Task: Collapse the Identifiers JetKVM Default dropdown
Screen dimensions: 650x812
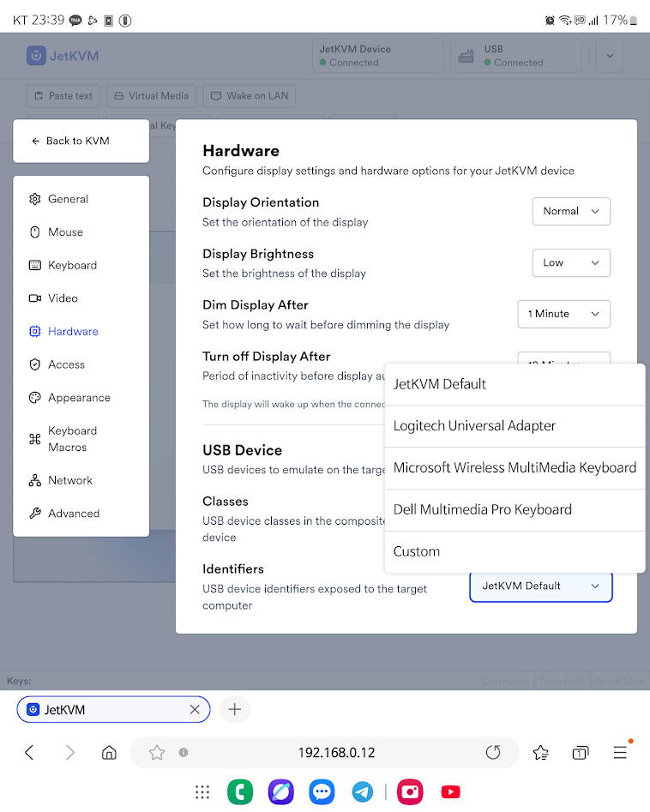Action: pos(541,586)
